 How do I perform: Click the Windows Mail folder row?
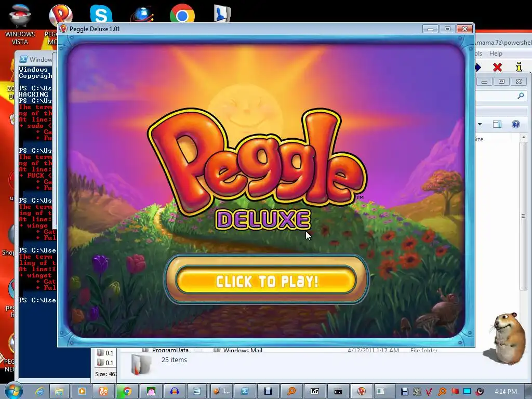pyautogui.click(x=243, y=350)
